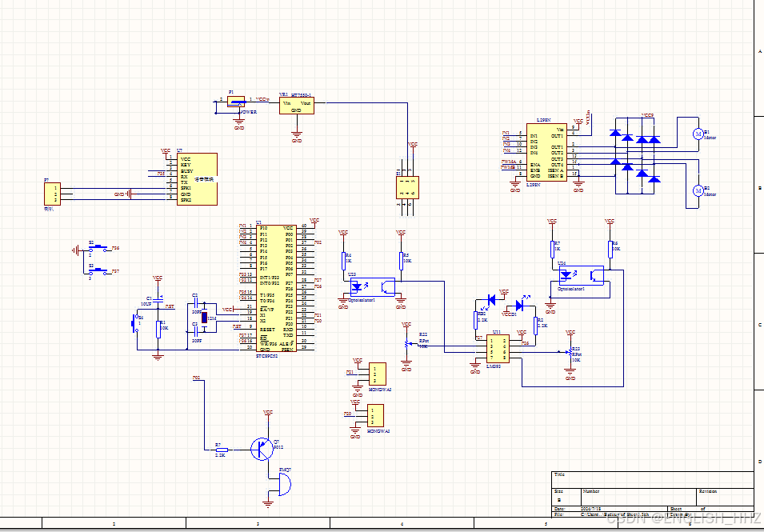Select capacitor C1 in the reset circuit

pos(158,301)
